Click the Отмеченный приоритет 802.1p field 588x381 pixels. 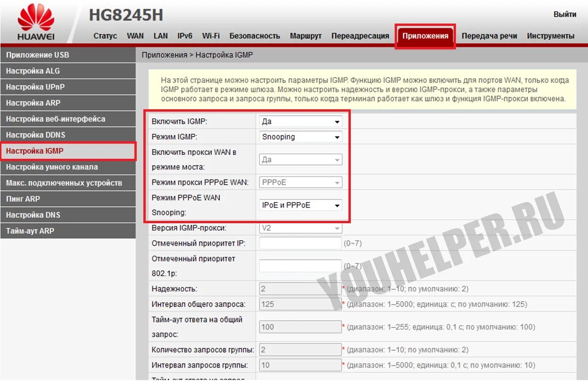point(300,266)
